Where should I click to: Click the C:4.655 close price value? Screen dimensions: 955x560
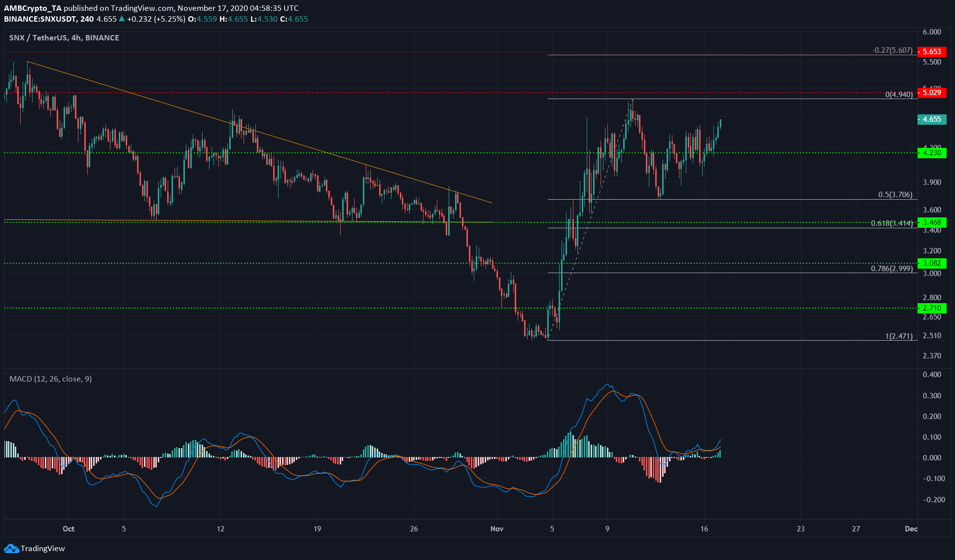click(294, 19)
